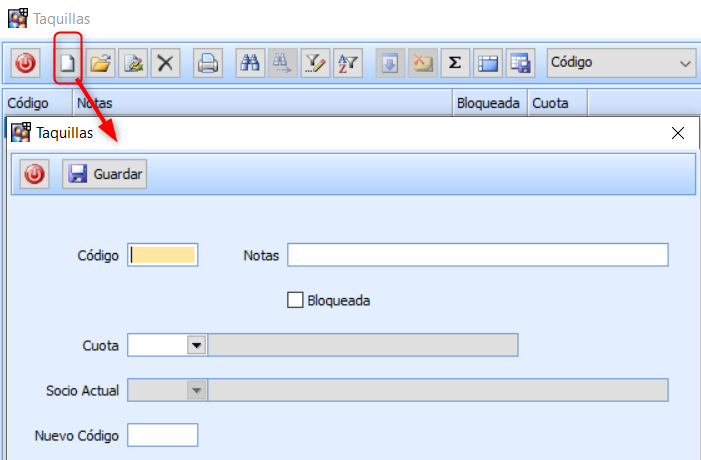
Task: Click the Nuevo Código input field
Action: pyautogui.click(x=163, y=435)
